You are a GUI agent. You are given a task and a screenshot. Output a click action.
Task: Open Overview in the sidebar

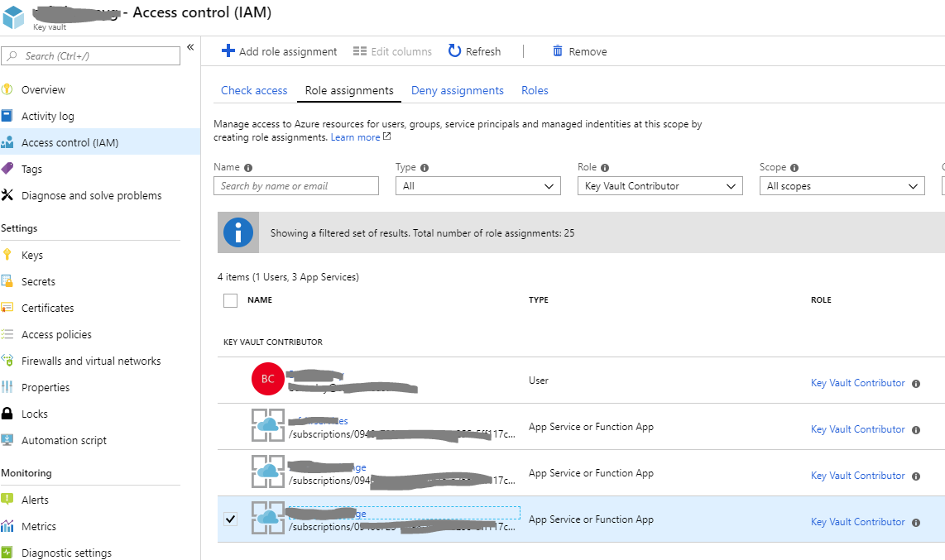[43, 89]
